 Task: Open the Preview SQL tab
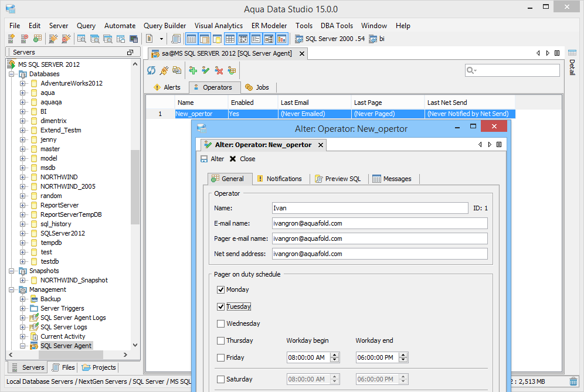(338, 179)
